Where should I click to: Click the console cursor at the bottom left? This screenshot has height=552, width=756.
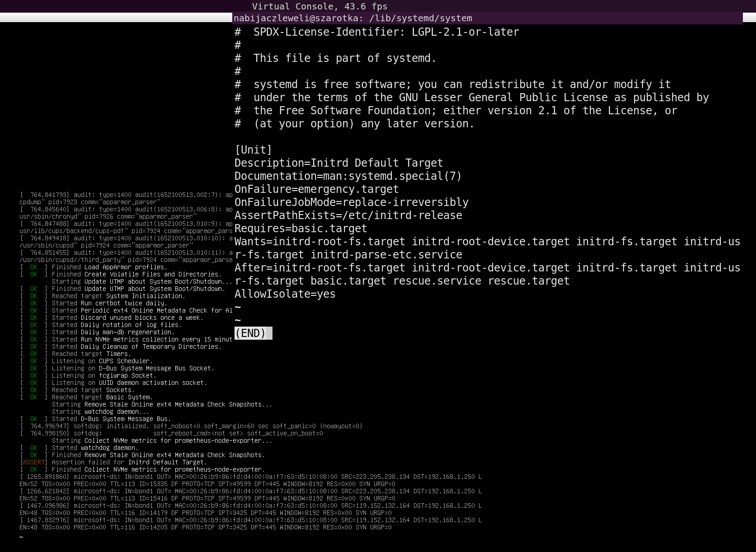pos(21,537)
